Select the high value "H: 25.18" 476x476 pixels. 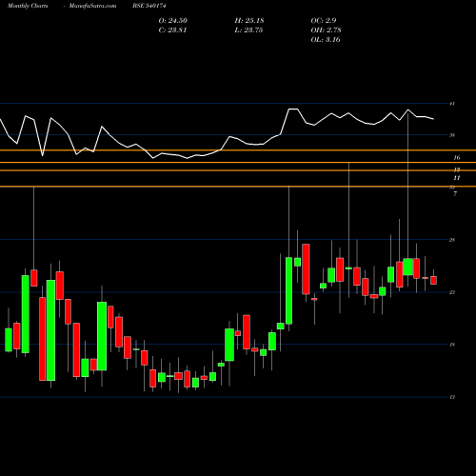pyautogui.click(x=249, y=21)
